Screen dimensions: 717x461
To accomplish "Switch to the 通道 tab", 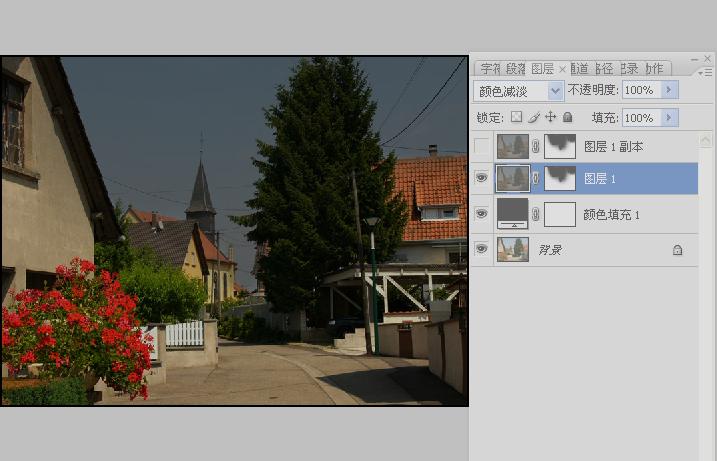I will coord(580,69).
